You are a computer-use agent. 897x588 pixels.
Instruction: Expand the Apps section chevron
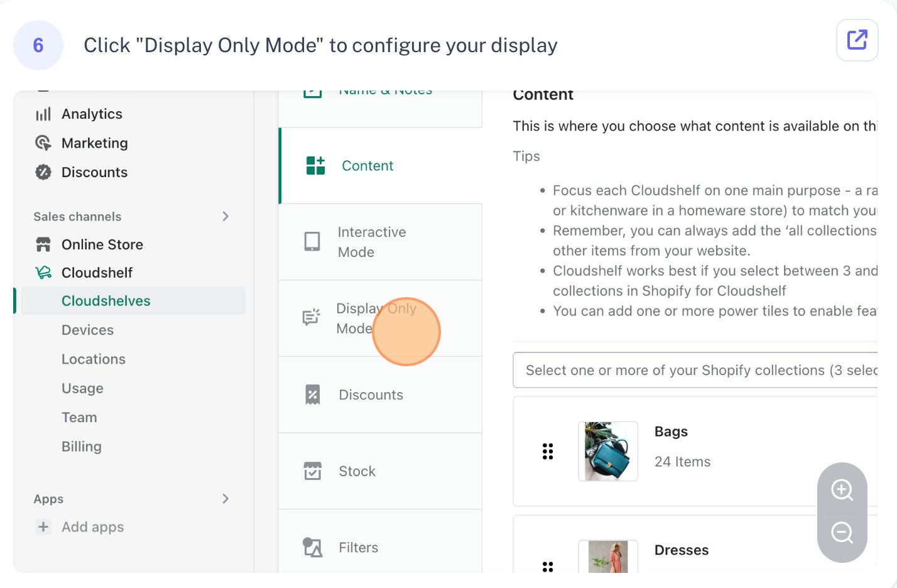click(x=226, y=499)
